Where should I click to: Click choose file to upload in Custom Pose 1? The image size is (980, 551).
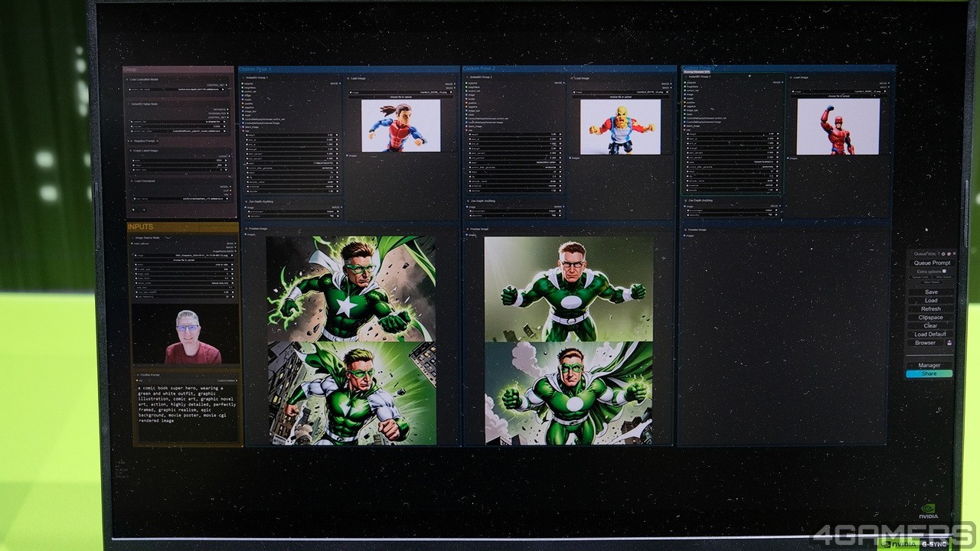point(401,97)
